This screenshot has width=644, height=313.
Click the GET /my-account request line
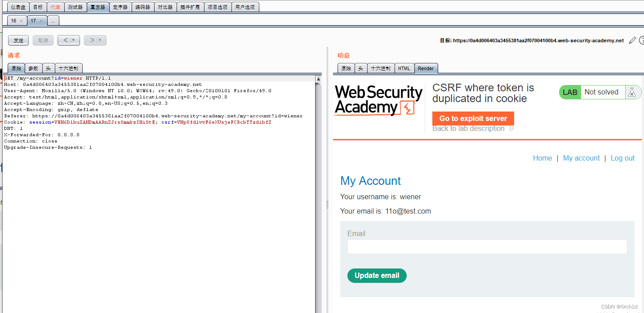point(58,78)
